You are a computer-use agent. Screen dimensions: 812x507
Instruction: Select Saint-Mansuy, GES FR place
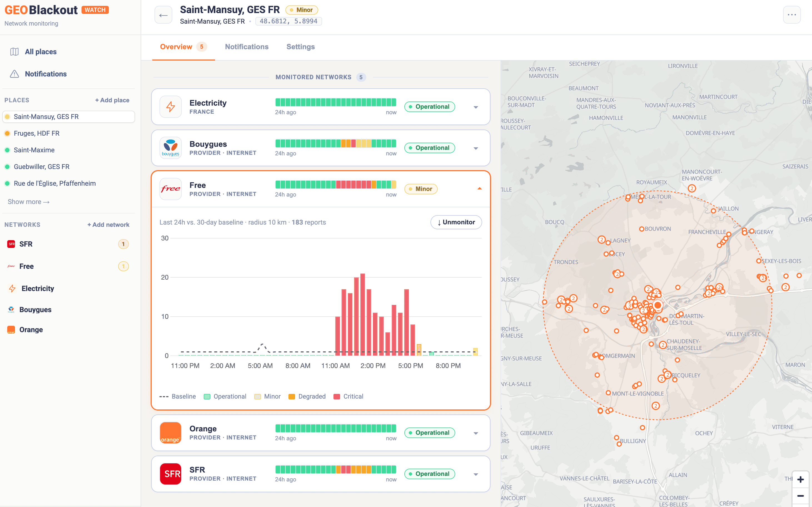click(x=69, y=117)
